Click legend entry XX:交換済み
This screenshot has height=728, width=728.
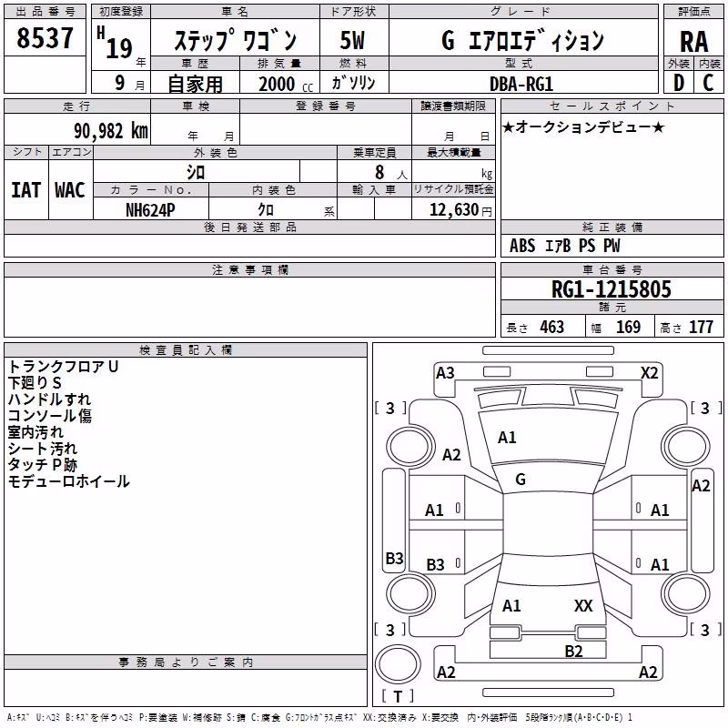coord(389,717)
